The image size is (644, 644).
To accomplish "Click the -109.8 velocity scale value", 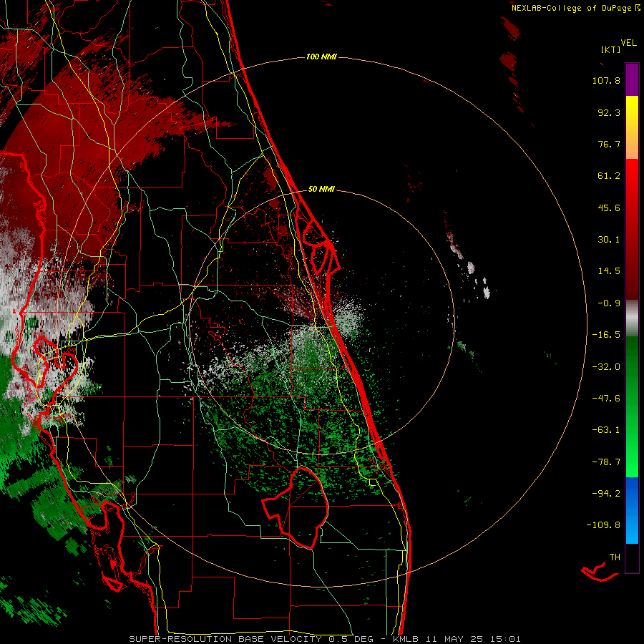I will coord(603,525).
